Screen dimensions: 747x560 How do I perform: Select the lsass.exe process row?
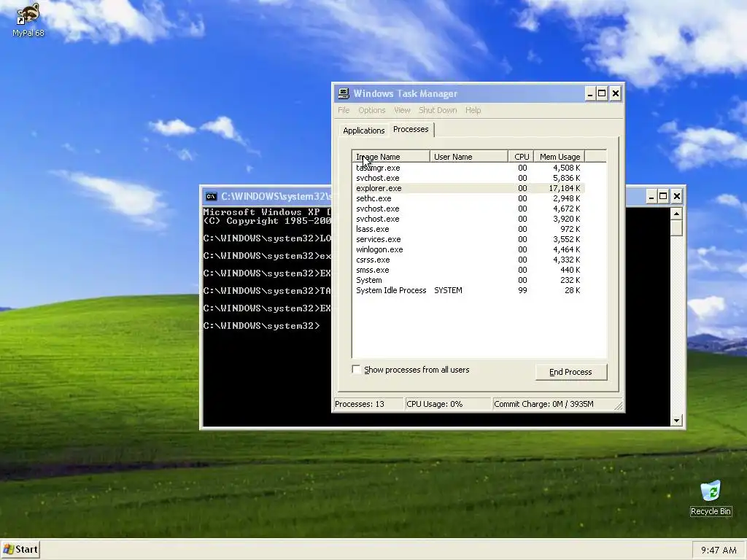468,229
